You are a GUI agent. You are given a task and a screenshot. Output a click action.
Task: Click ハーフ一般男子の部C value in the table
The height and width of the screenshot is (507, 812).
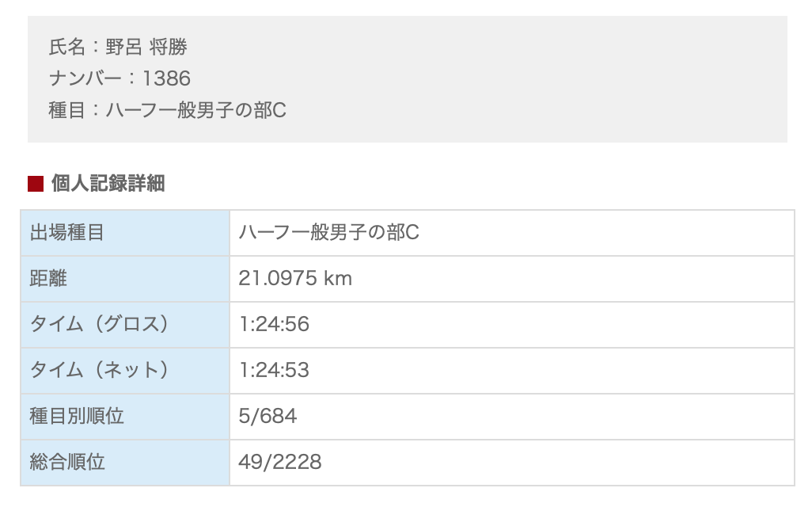pyautogui.click(x=328, y=233)
